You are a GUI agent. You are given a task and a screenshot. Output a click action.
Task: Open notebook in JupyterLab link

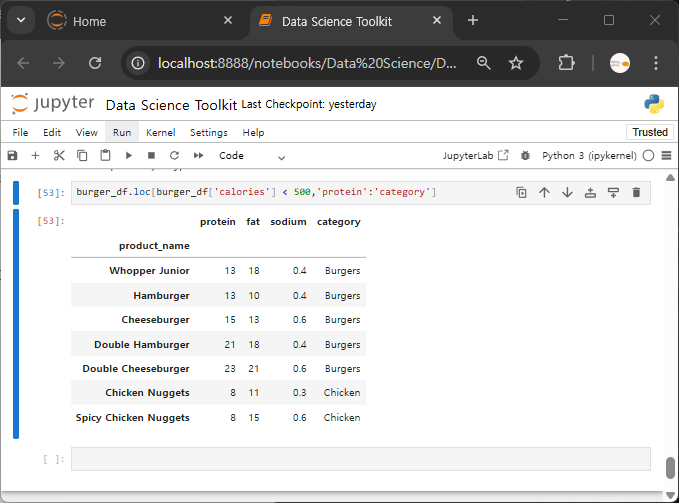[475, 155]
